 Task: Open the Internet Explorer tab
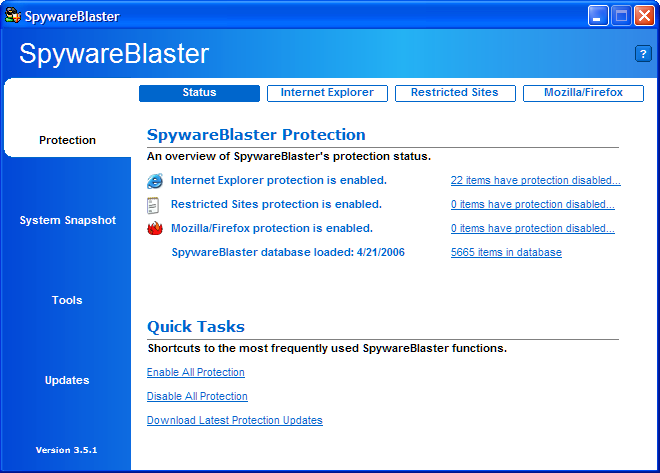pyautogui.click(x=327, y=93)
